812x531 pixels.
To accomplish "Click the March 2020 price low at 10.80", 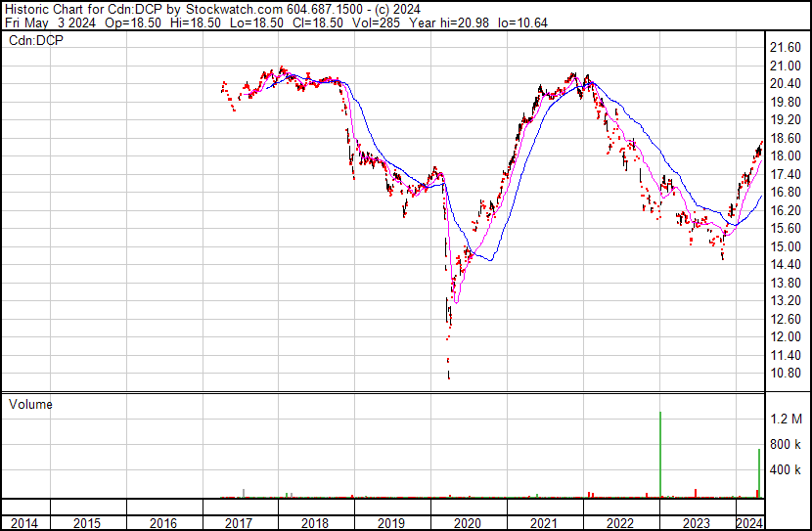I will 448,376.
